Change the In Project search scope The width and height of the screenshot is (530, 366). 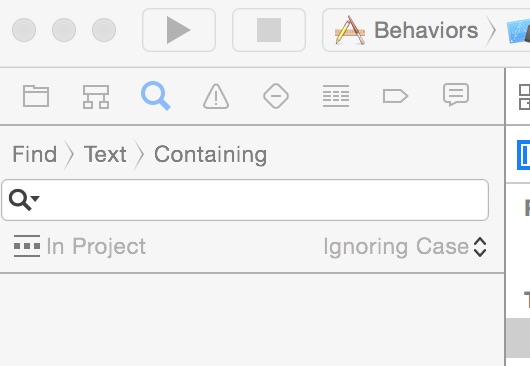(x=80, y=246)
